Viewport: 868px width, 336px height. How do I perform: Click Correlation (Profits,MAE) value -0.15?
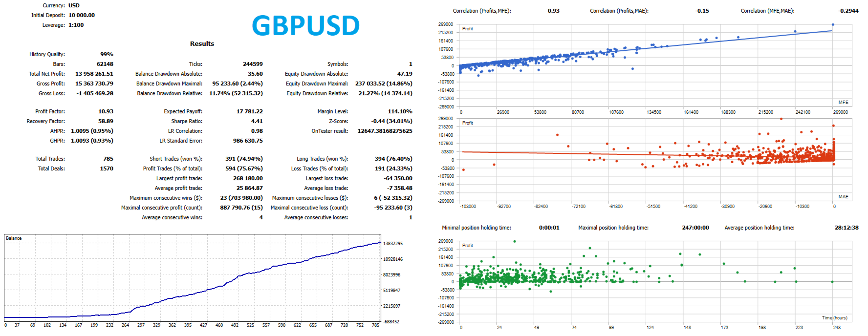coord(702,11)
